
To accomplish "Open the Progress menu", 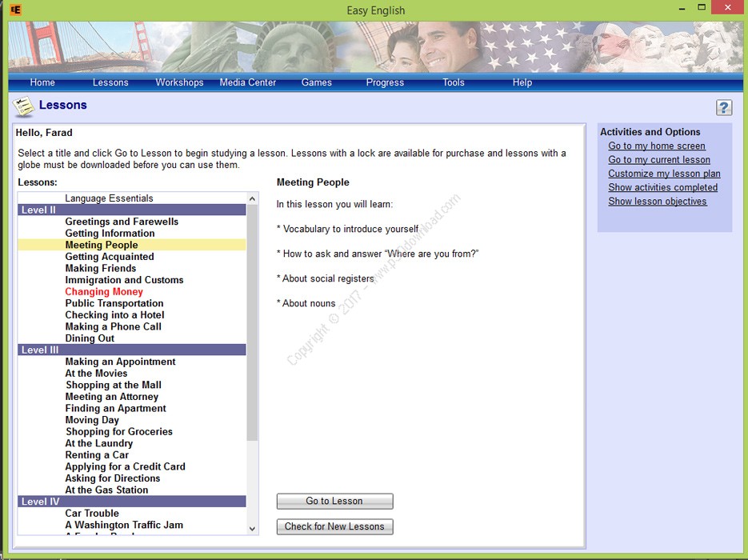I will coord(385,82).
